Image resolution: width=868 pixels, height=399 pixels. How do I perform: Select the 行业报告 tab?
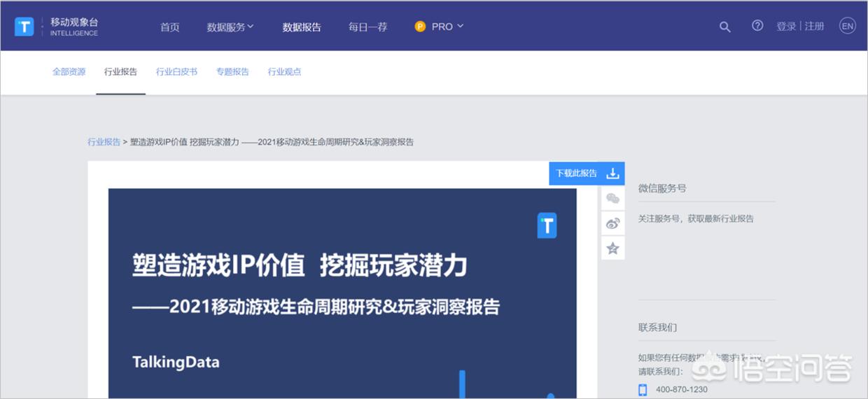121,71
